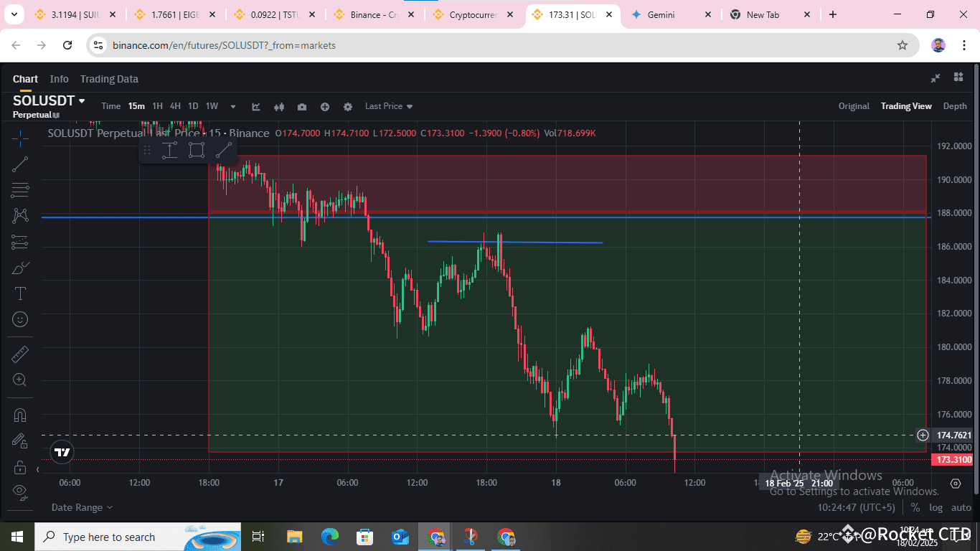
Task: Pick the brush drawing tool
Action: tap(19, 267)
